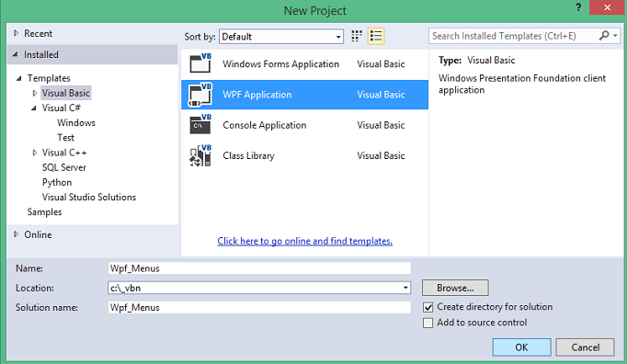Click the project Name input field
The image size is (627, 364).
259,268
